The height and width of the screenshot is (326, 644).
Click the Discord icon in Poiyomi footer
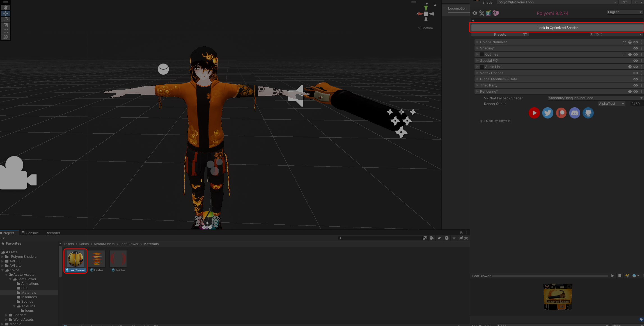[x=574, y=113]
